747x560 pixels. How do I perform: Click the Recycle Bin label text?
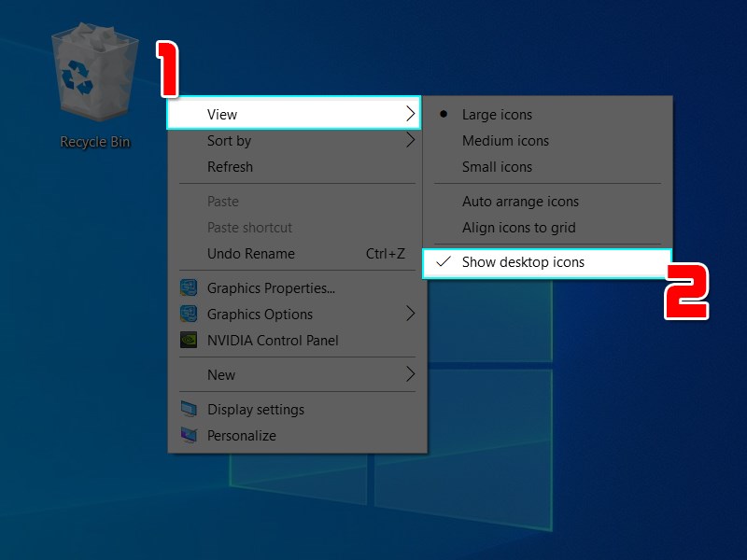point(94,142)
